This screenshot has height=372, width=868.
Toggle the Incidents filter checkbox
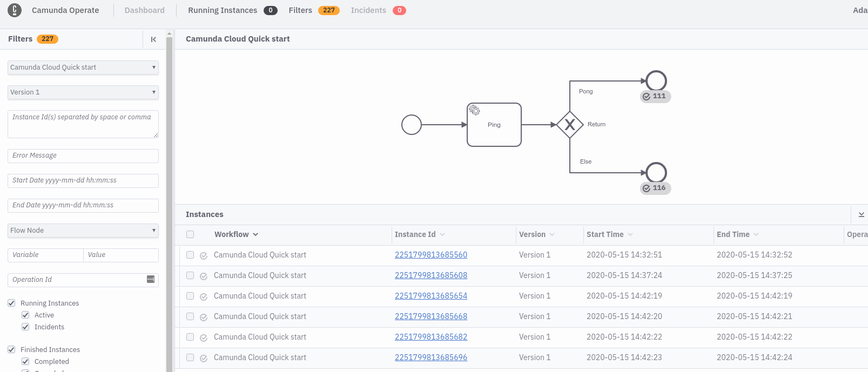pyautogui.click(x=25, y=327)
